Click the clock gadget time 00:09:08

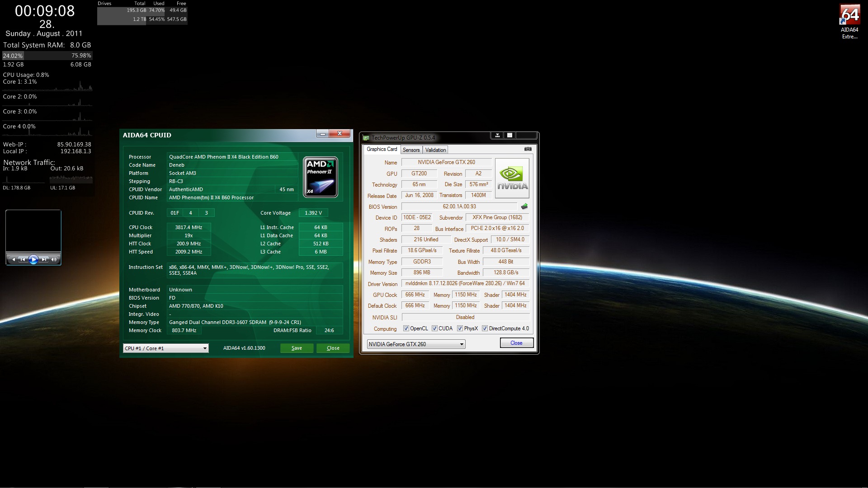45,11
